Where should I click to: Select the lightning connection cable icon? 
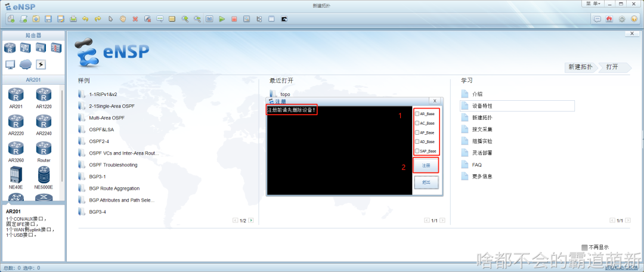coord(41,64)
